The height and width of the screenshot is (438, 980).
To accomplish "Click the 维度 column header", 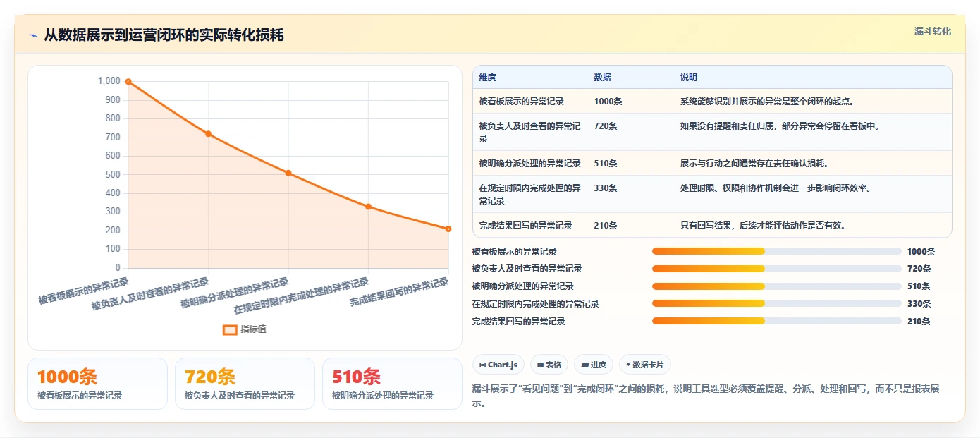I will click(x=487, y=78).
